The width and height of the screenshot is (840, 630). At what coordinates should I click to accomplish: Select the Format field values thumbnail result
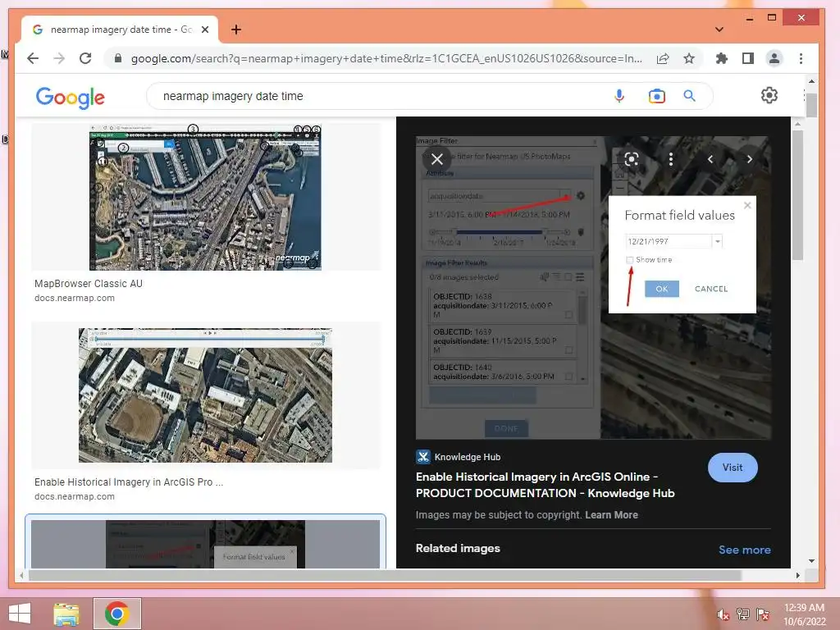coord(205,544)
